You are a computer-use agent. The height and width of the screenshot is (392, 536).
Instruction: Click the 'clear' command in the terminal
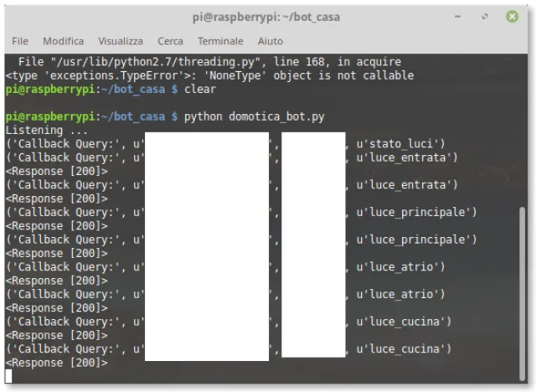[199, 89]
